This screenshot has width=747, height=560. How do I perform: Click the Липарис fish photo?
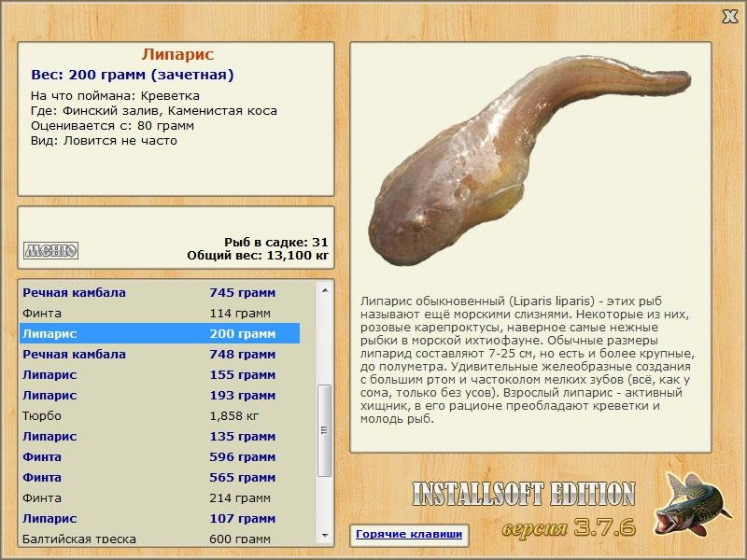coord(529,161)
